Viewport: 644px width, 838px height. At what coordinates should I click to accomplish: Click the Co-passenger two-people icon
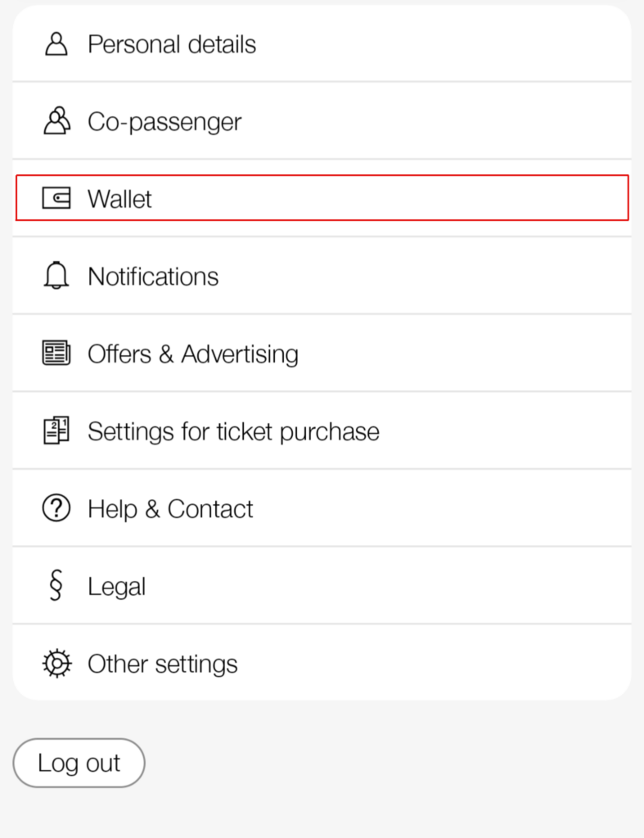click(x=56, y=121)
